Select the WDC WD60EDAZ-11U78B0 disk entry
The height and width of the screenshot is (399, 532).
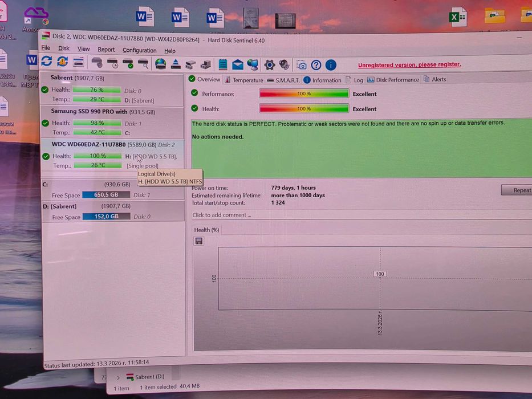click(x=113, y=155)
